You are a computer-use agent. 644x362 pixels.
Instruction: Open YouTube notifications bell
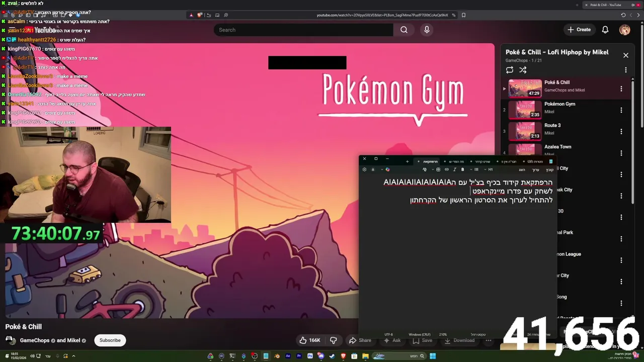click(605, 30)
